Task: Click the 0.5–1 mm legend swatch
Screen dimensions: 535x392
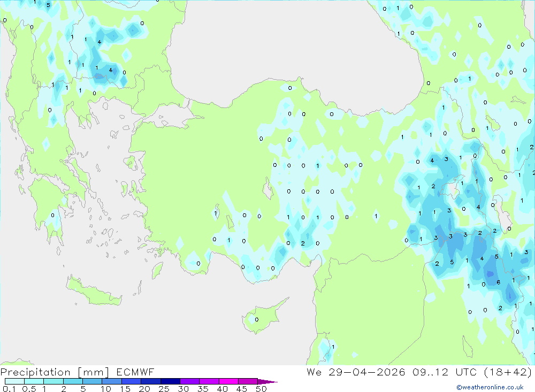Action: point(34,381)
